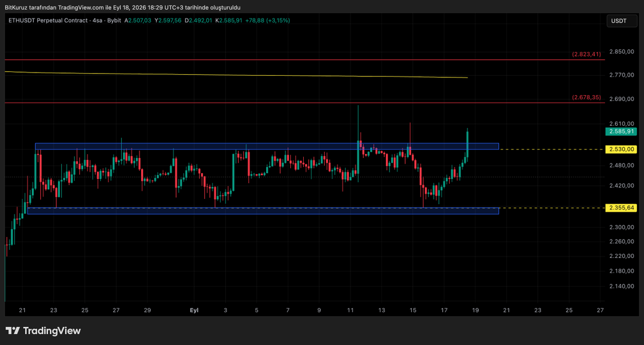Click the 19 date label on time axis
The width and height of the screenshot is (644, 345).
(475, 310)
